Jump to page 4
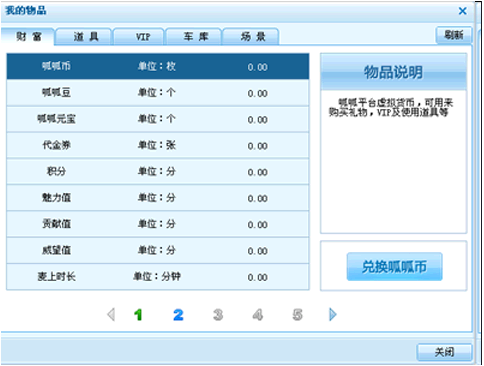The height and width of the screenshot is (366, 484). pos(258,315)
